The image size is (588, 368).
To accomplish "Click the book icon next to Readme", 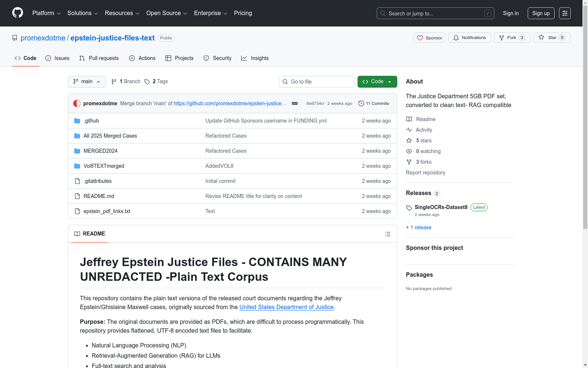I will [409, 119].
